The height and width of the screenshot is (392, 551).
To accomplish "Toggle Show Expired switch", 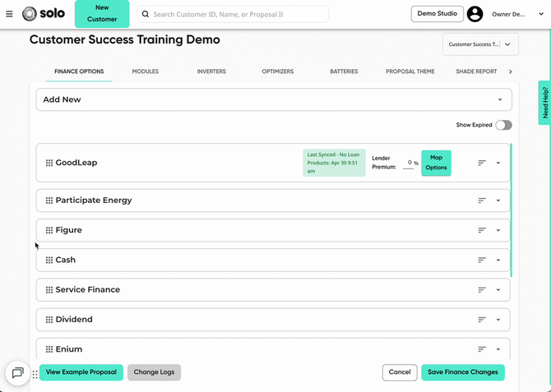I will (503, 125).
